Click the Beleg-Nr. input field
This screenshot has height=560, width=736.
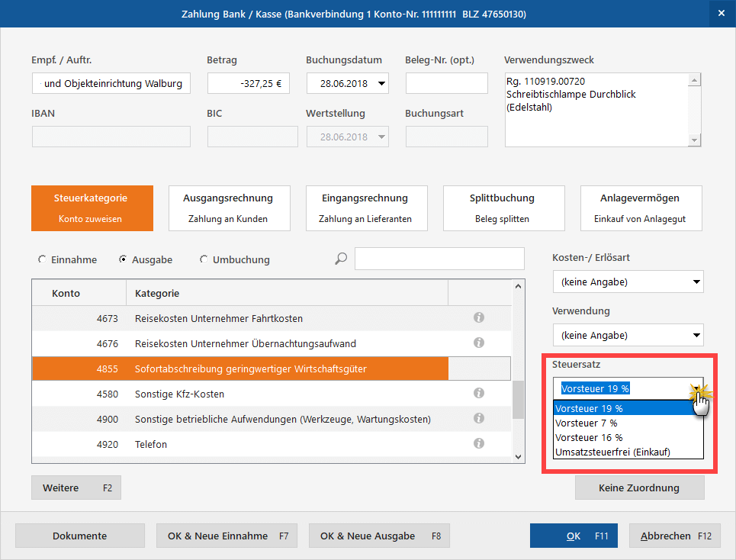point(446,83)
